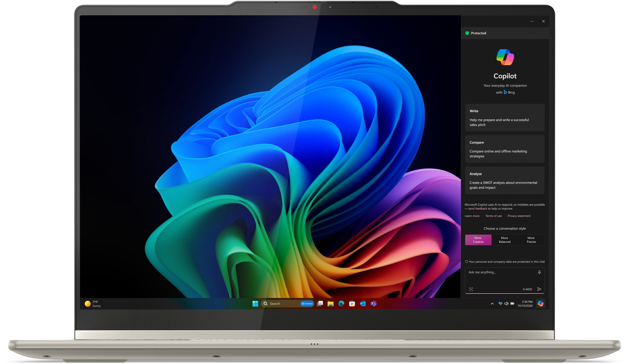Image resolution: width=626 pixels, height=364 pixels.
Task: Select the More Balanced conversation style
Action: (x=504, y=240)
